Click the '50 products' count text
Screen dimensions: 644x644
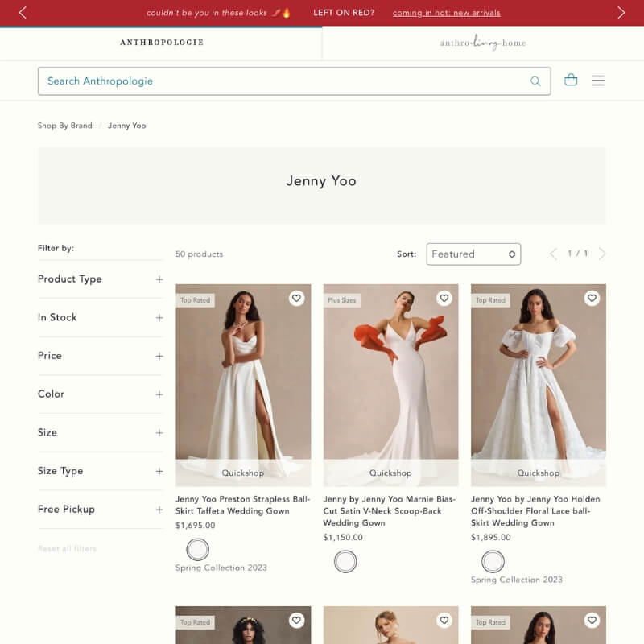click(199, 254)
